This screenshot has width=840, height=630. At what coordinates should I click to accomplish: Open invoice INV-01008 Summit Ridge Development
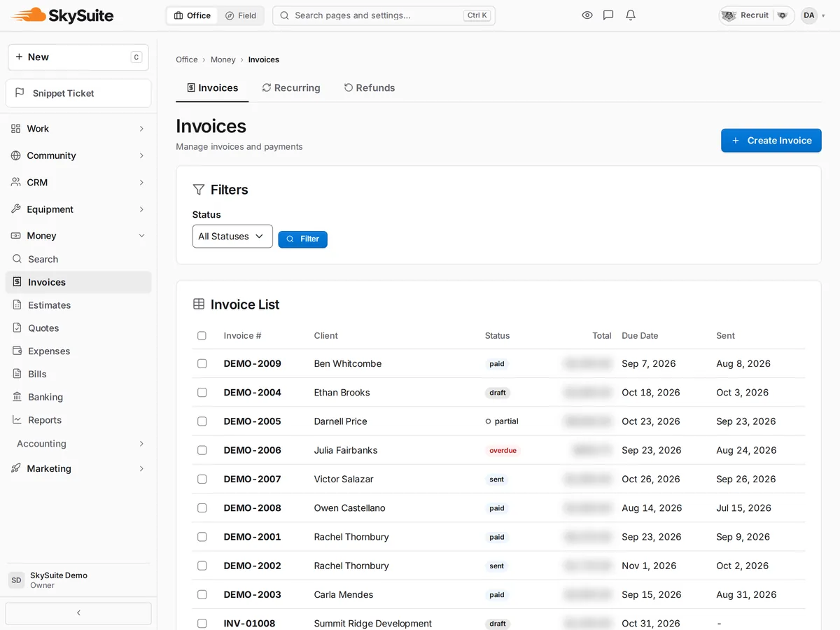pos(249,624)
